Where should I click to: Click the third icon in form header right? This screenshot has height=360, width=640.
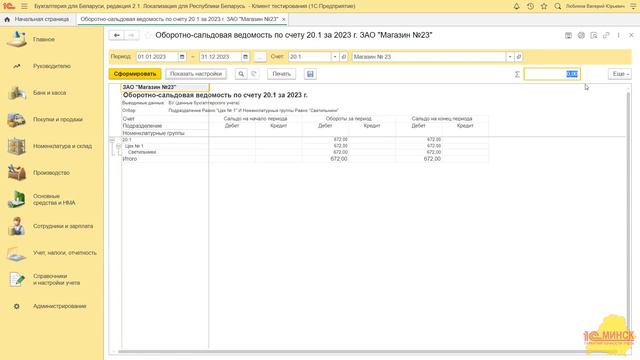point(594,36)
